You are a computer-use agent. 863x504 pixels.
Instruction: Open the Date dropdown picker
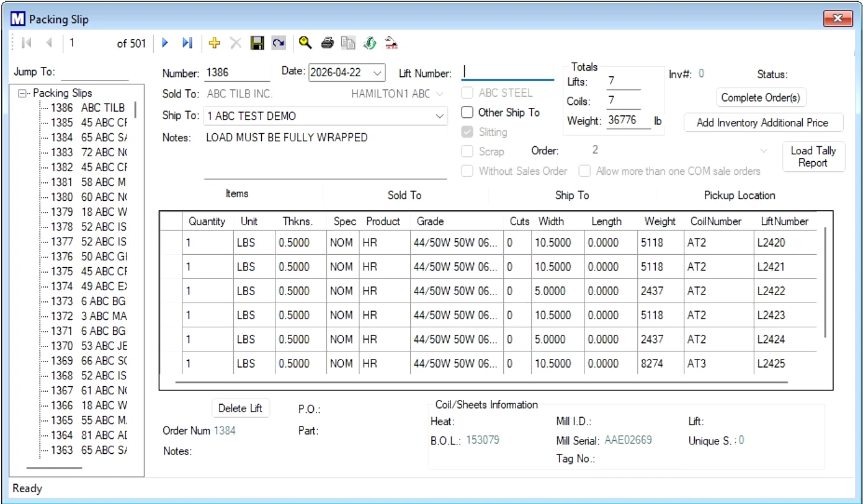click(x=377, y=73)
